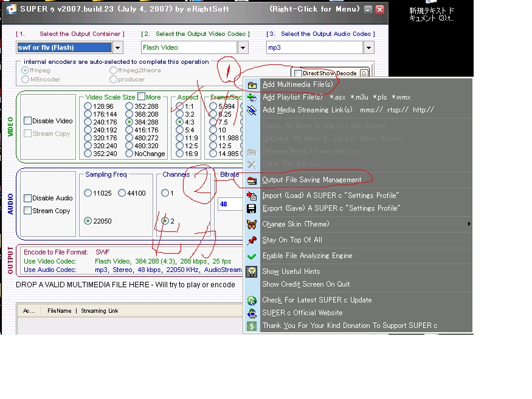532x399 pixels.
Task: Click the SUPER Official Website icon
Action: [x=252, y=313]
